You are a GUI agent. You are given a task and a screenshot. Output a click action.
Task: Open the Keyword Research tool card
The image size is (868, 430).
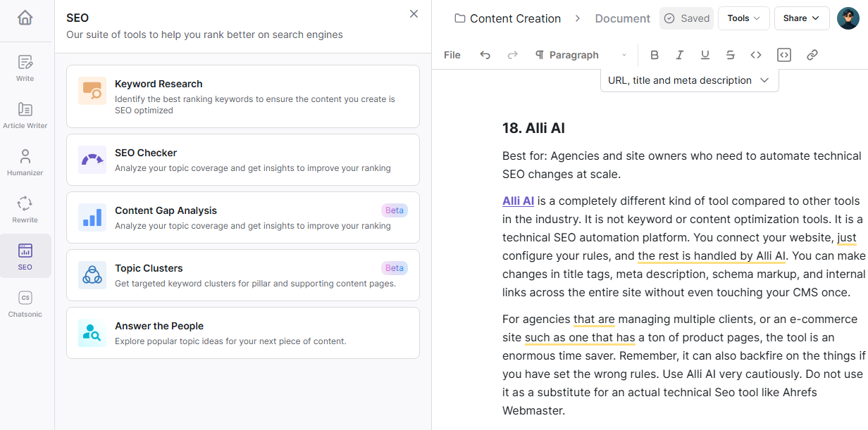pos(243,96)
